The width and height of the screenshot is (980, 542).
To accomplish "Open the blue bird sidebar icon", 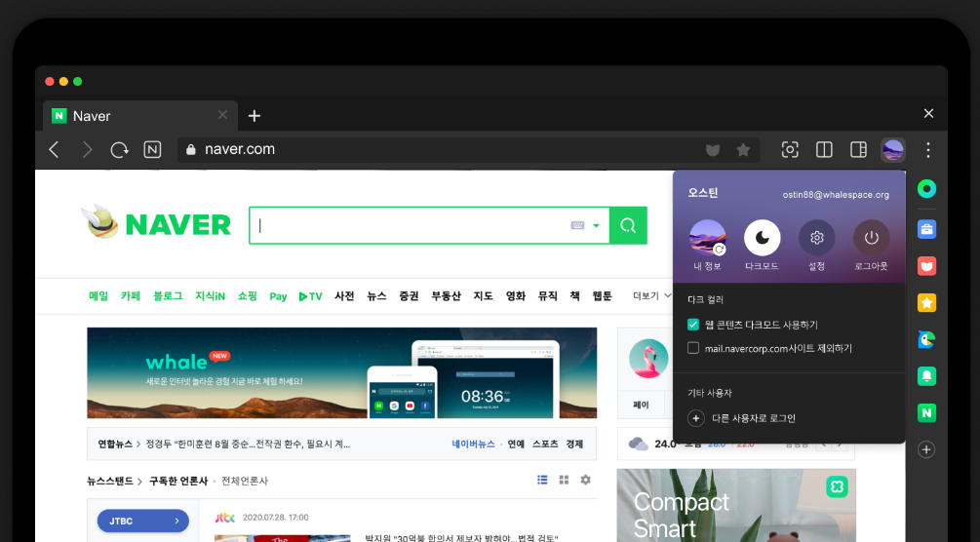I will [927, 339].
